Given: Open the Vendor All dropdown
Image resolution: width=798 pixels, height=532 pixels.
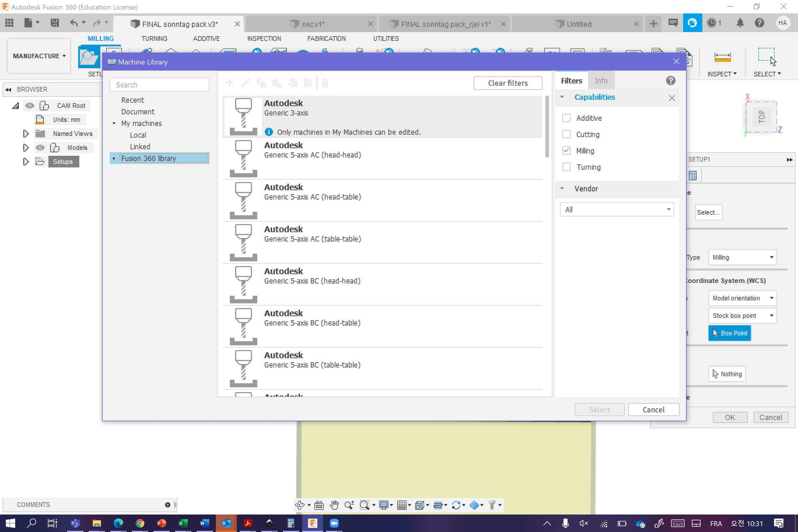Looking at the screenshot, I should click(617, 210).
